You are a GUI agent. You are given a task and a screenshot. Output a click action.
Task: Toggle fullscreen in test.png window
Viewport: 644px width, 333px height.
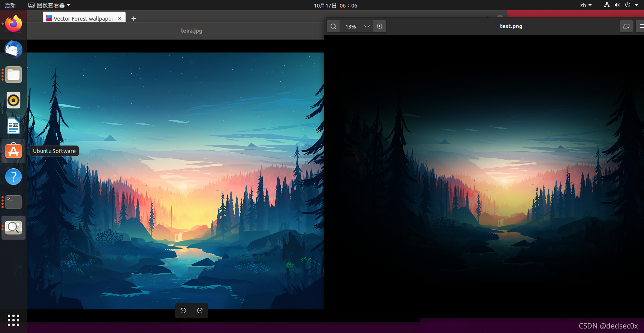[626, 26]
